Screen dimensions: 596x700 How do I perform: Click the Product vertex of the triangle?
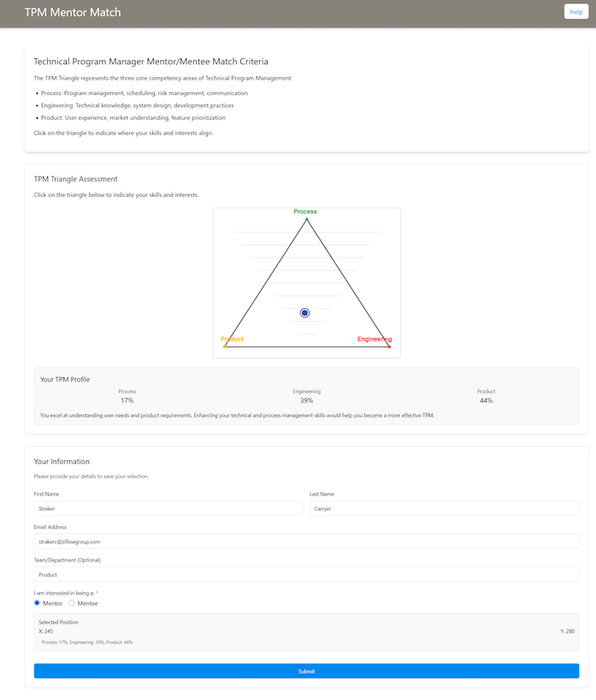[x=223, y=347]
